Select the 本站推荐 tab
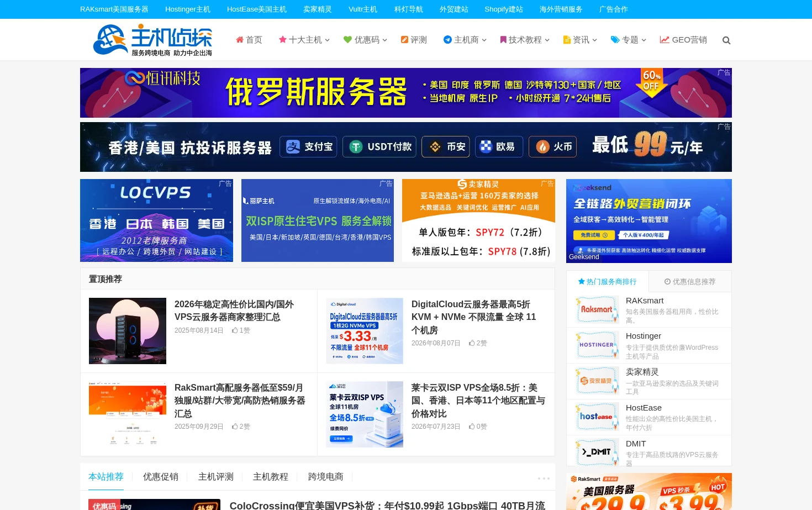 point(106,477)
